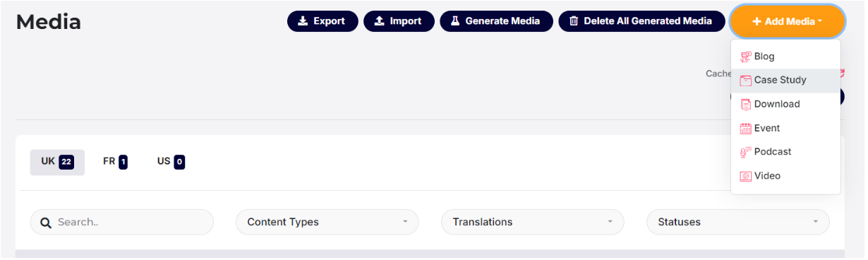Screen dimensions: 868x260
Task: Open the Content Types dropdown
Action: [x=327, y=222]
